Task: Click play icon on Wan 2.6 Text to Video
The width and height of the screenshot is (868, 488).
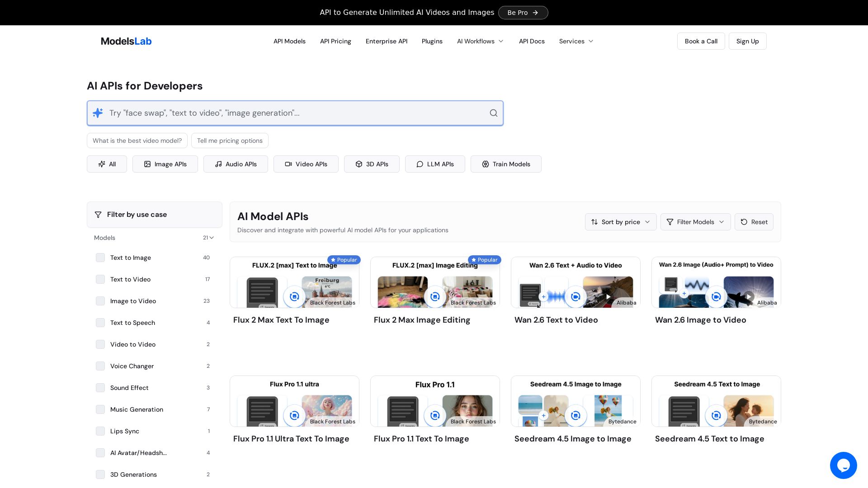Action: [x=609, y=297]
